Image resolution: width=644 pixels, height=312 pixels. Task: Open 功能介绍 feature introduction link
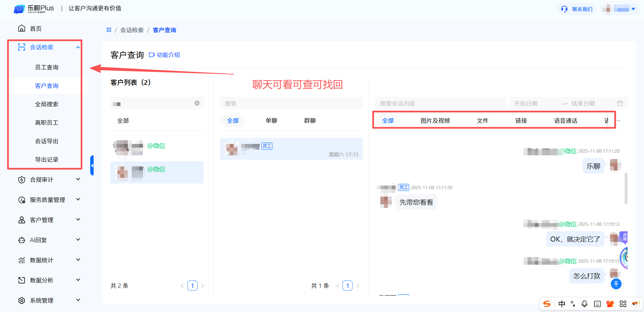[x=164, y=55]
